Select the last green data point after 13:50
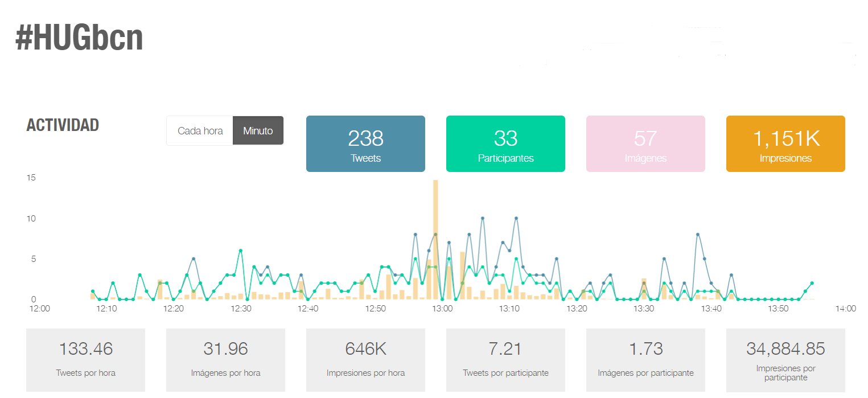 click(x=812, y=283)
